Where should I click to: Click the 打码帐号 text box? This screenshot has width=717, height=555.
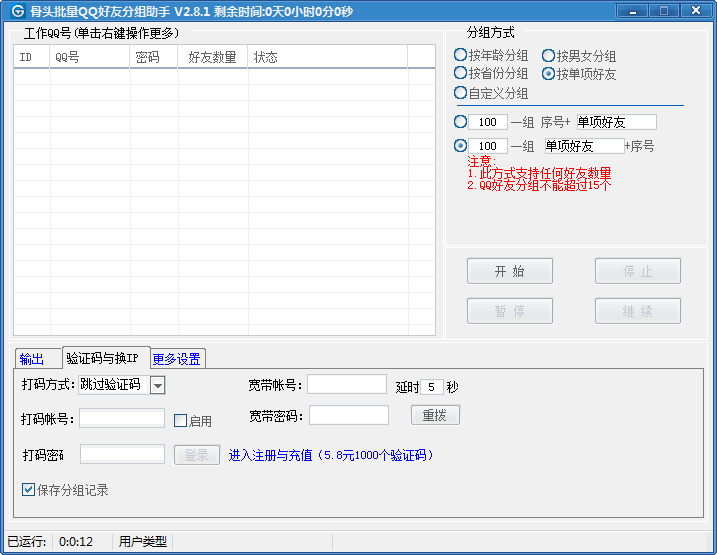122,419
